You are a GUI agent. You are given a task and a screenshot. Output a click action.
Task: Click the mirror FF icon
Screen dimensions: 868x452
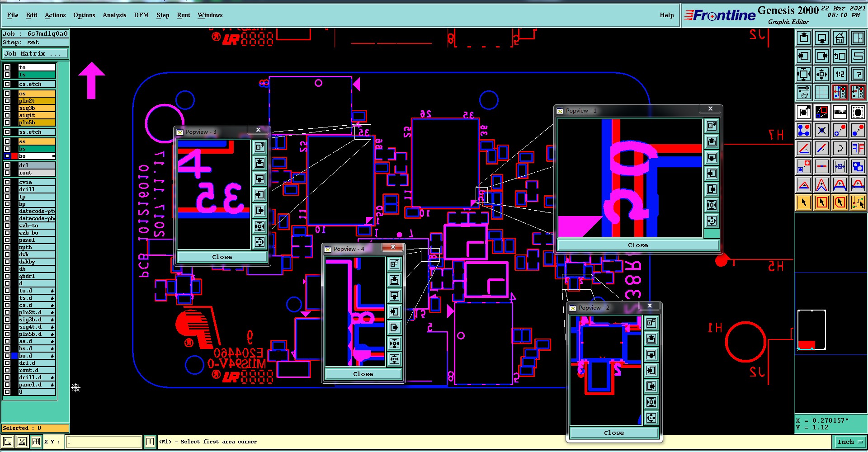click(858, 148)
